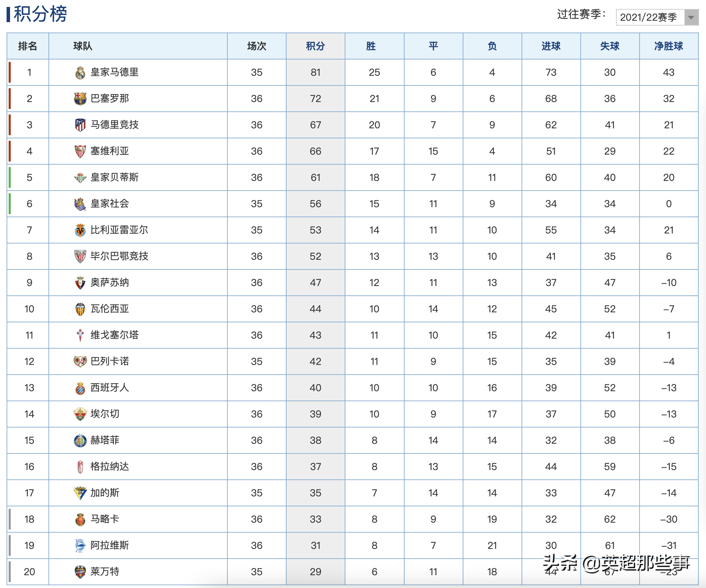Open team link 格拉纳达

click(110, 467)
